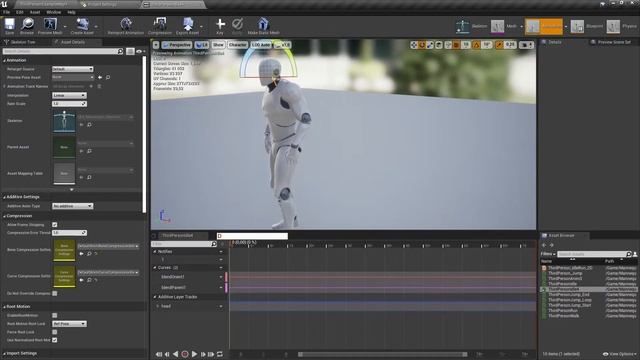Open the Additive Anim Type dropdown
This screenshot has width=640, height=360.
click(73, 206)
